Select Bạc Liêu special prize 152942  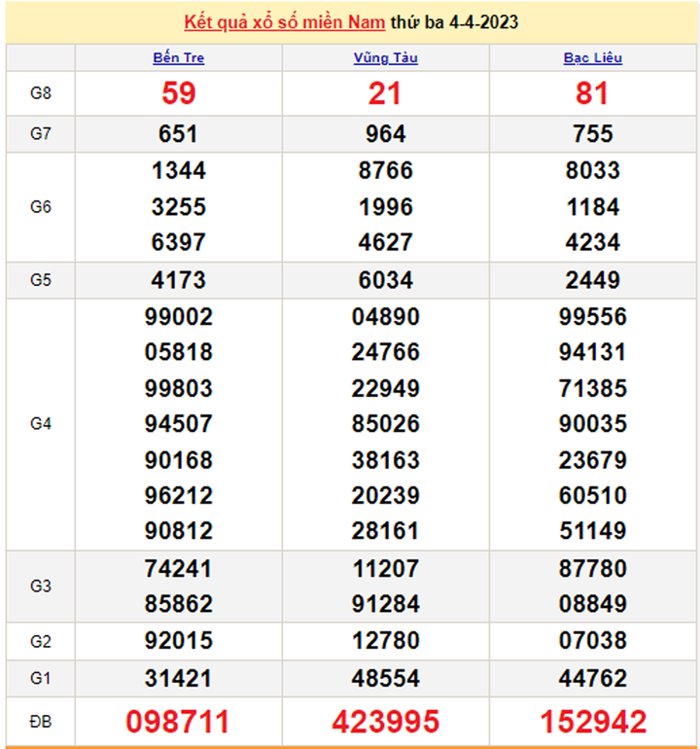[x=592, y=721]
